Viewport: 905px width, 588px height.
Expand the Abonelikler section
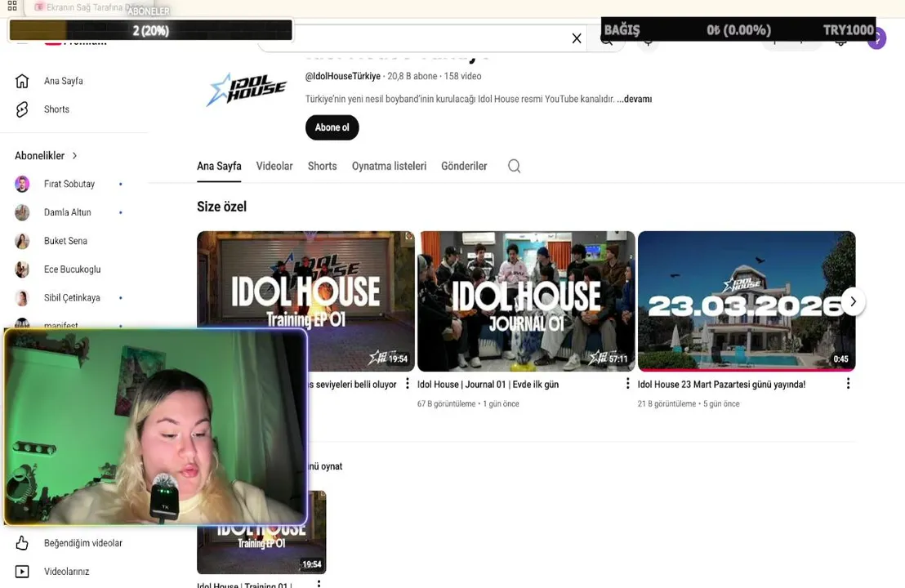[x=46, y=156]
